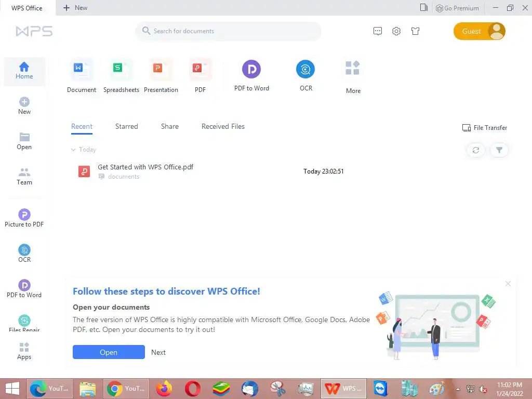The width and height of the screenshot is (532, 399).
Task: Open the feedback message icon
Action: [378, 31]
